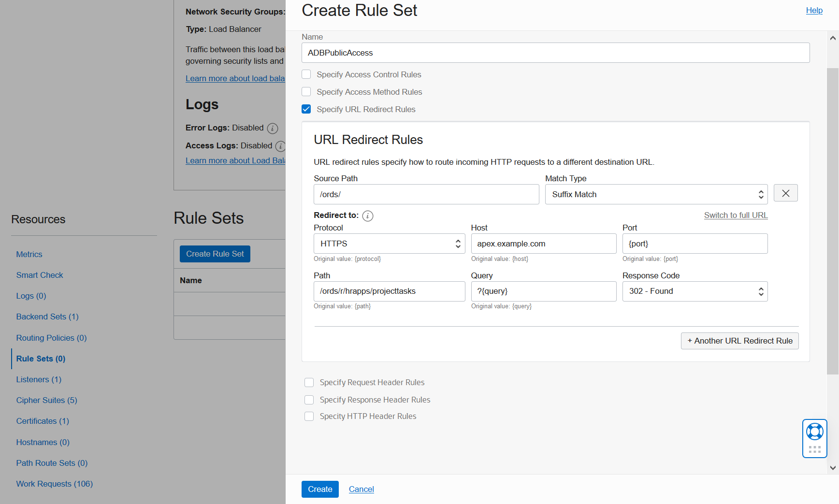Open the Redirect to info tooltip
839x504 pixels.
click(x=368, y=216)
